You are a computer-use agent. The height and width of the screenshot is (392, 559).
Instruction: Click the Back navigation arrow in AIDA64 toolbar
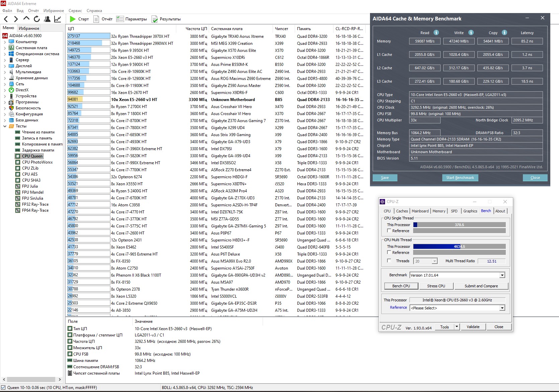point(6,19)
